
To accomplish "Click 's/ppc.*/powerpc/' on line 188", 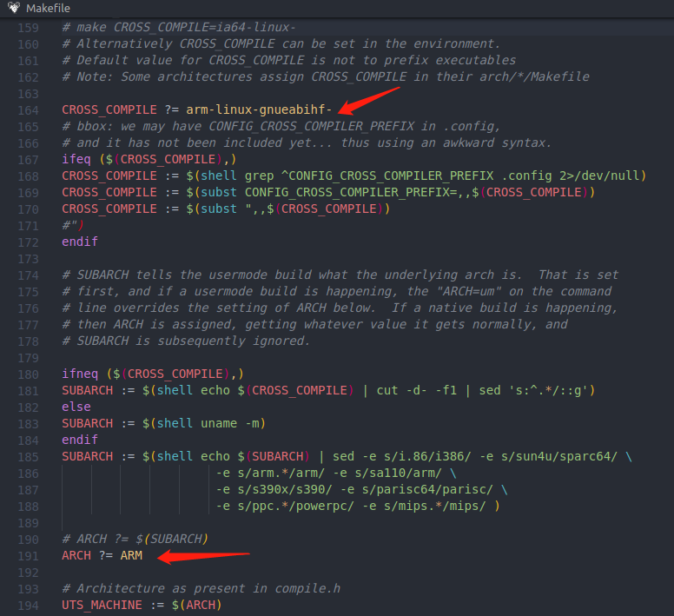I will [x=295, y=506].
